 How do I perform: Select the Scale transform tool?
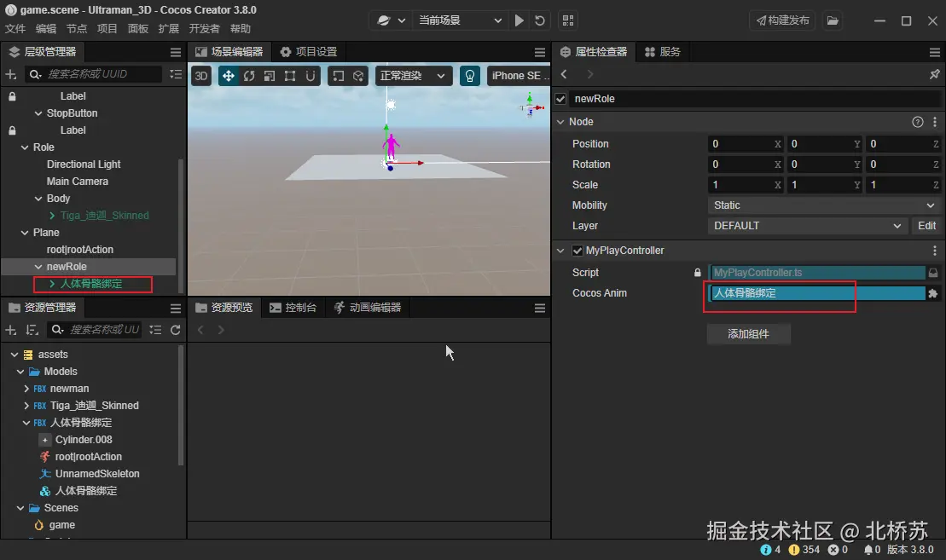pos(270,76)
